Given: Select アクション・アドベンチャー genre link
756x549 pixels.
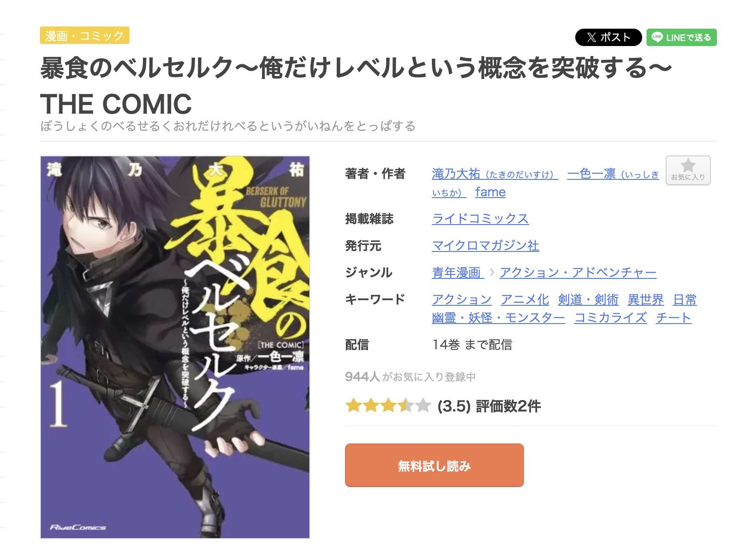Looking at the screenshot, I should coord(578,272).
